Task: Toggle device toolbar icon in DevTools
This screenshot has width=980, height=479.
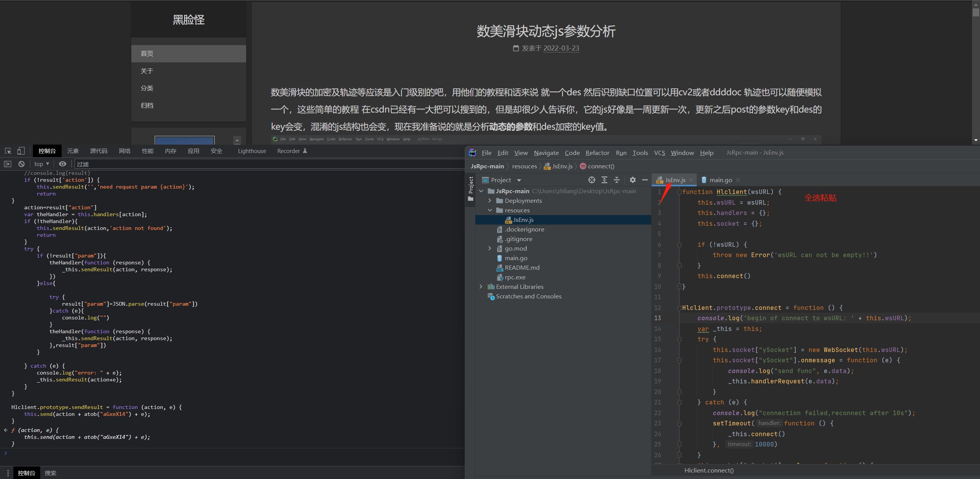Action: [x=21, y=151]
